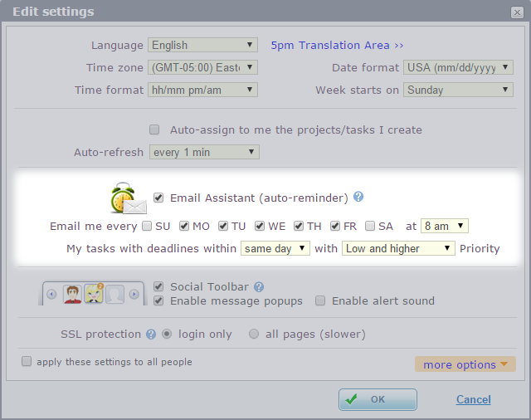Open the Language dropdown

point(202,45)
